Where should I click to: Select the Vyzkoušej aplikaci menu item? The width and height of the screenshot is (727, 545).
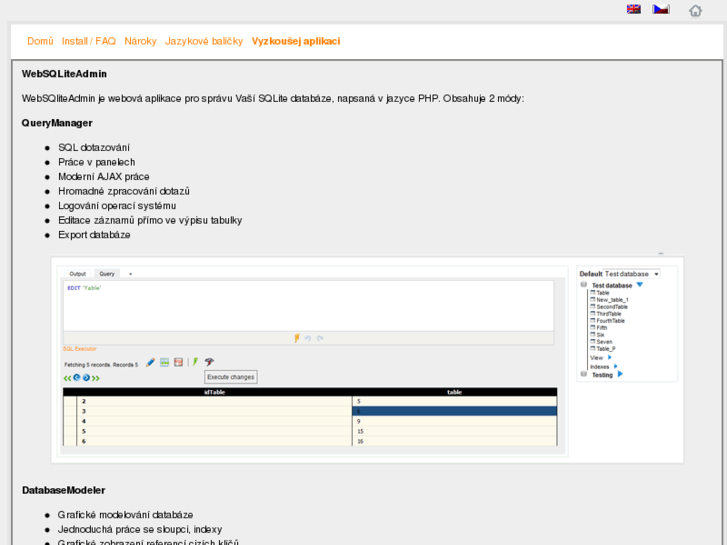pyautogui.click(x=296, y=41)
